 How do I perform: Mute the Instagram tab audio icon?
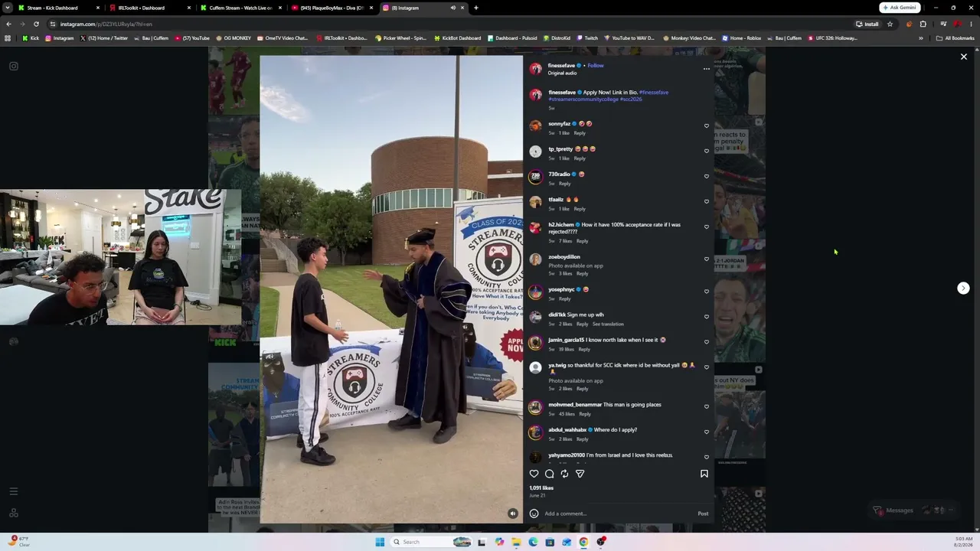[452, 8]
